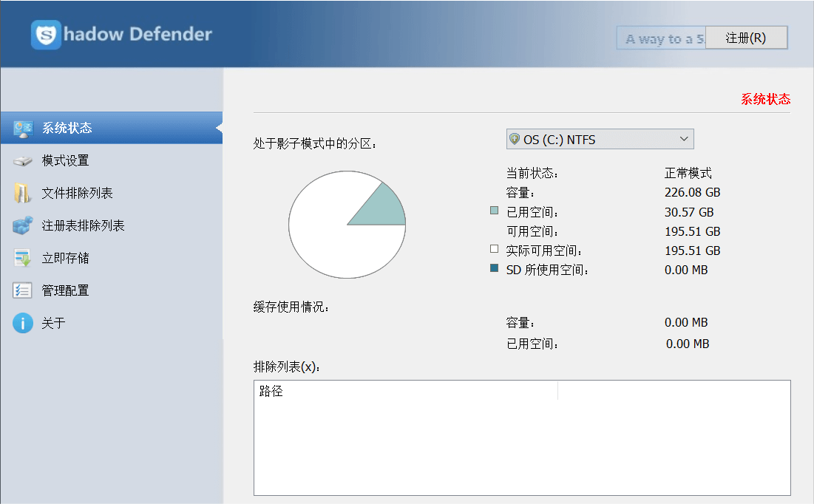The height and width of the screenshot is (504, 814).
Task: Click the 管理配置 checklist icon
Action: point(22,290)
